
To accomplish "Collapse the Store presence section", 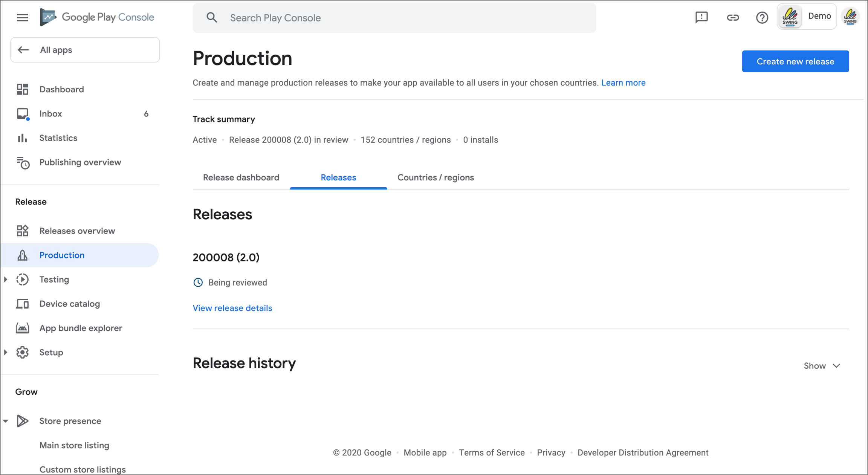I will click(x=6, y=421).
